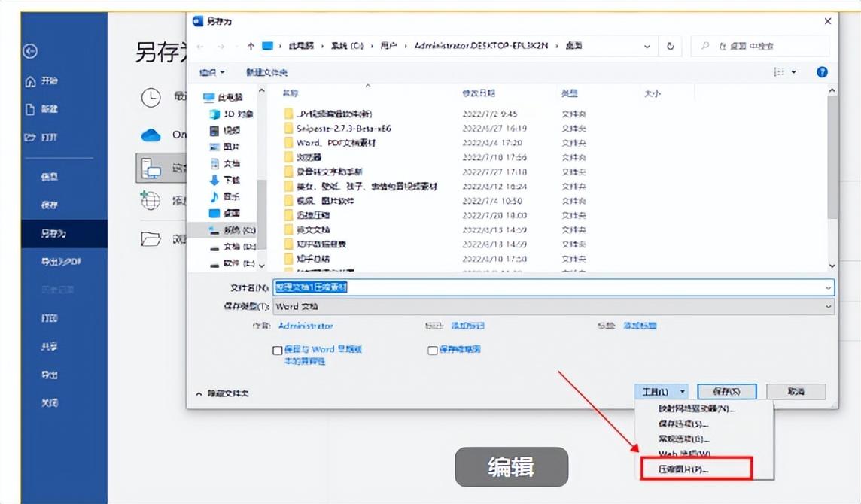
Task: Click 用户 in the address breadcrumb
Action: pos(389,46)
